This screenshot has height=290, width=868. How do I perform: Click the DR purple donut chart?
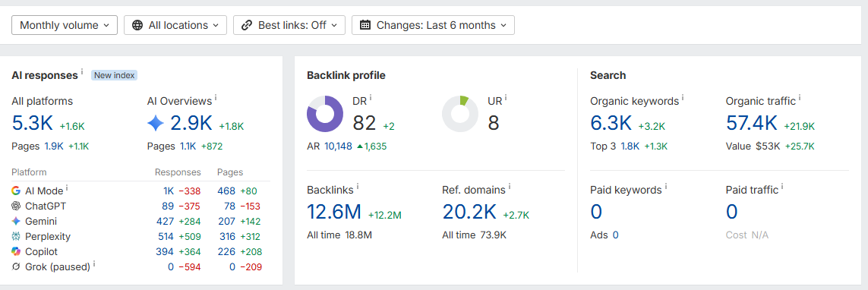[325, 113]
